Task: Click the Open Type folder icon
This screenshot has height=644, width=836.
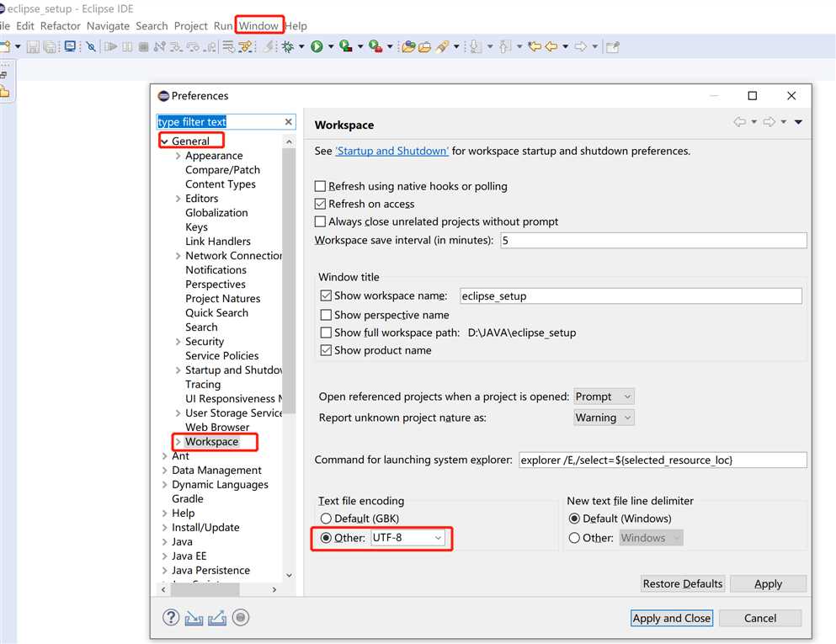Action: pyautogui.click(x=408, y=47)
